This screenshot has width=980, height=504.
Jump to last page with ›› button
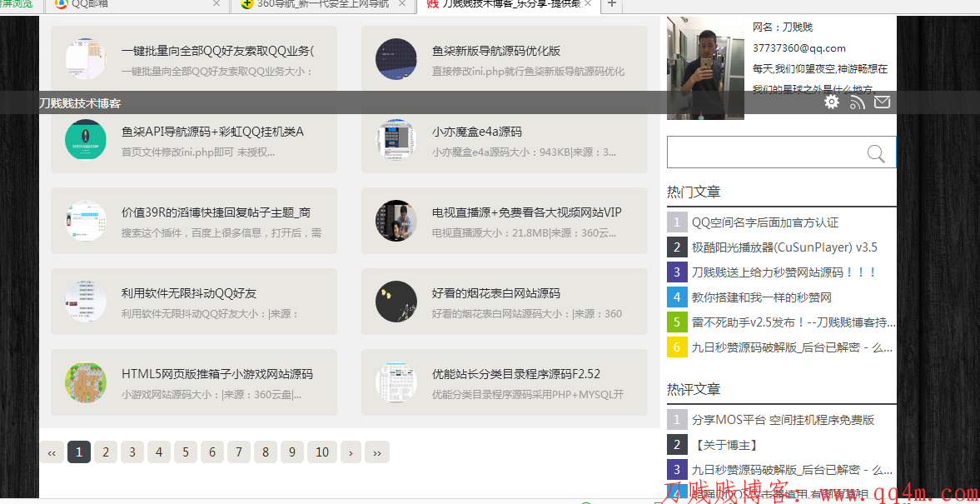(x=377, y=452)
